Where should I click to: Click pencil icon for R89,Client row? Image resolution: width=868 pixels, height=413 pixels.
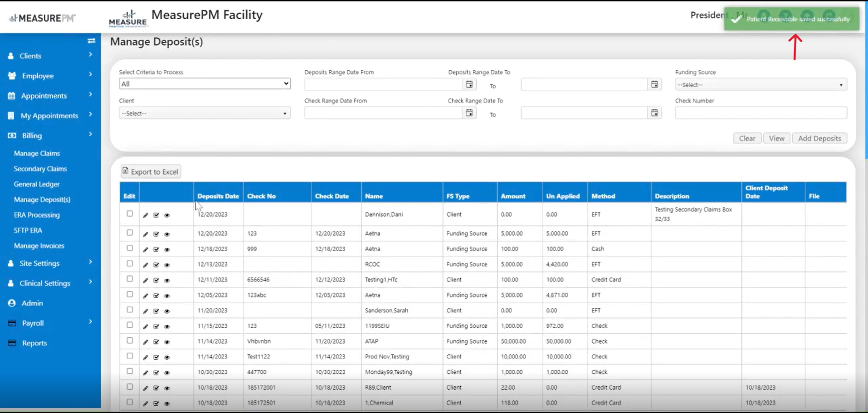click(x=146, y=388)
